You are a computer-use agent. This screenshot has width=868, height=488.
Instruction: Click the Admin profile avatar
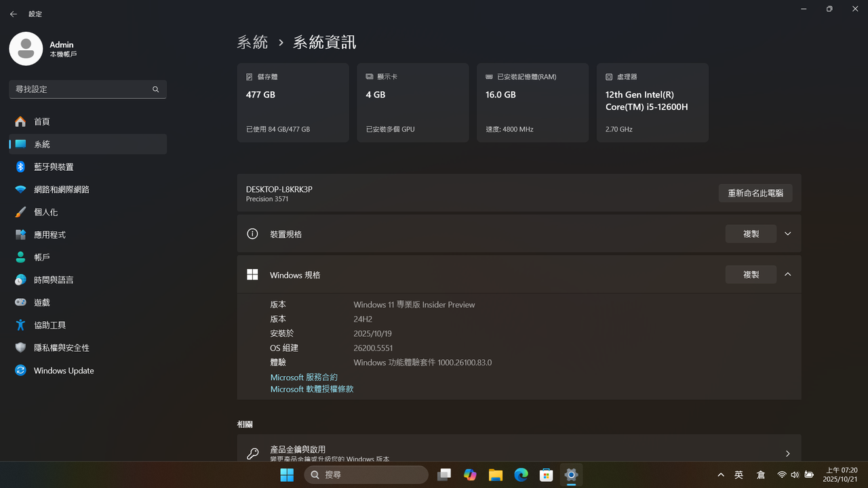pyautogui.click(x=26, y=49)
